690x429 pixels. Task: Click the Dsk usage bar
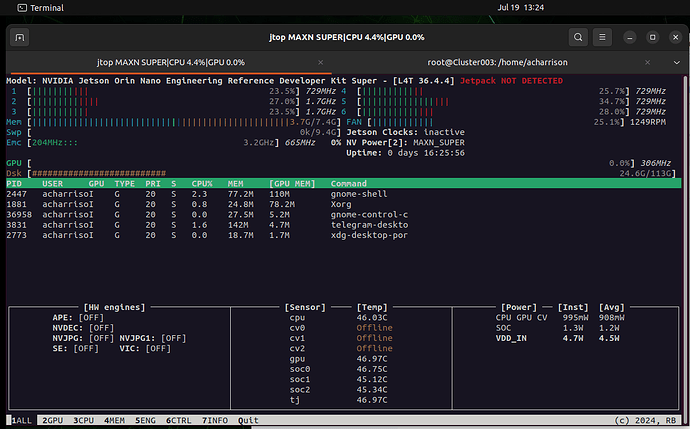[352, 173]
